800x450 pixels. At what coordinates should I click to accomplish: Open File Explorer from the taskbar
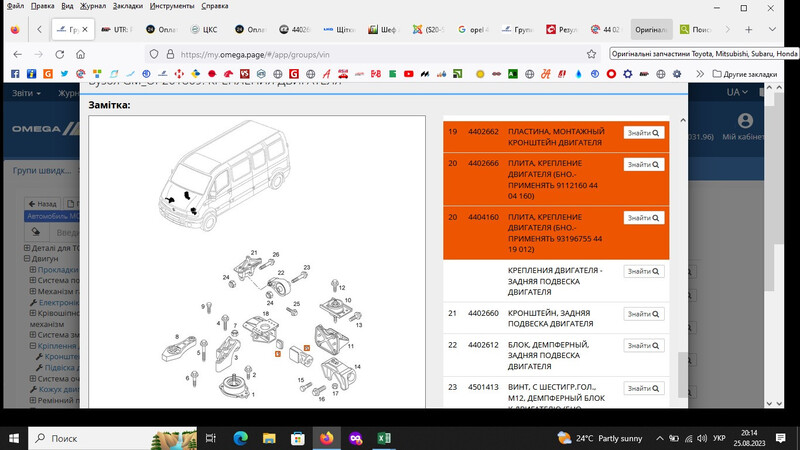[x=269, y=438]
